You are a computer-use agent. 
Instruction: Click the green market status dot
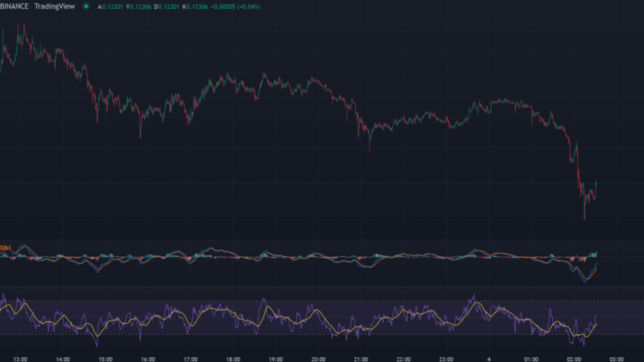tap(86, 6)
